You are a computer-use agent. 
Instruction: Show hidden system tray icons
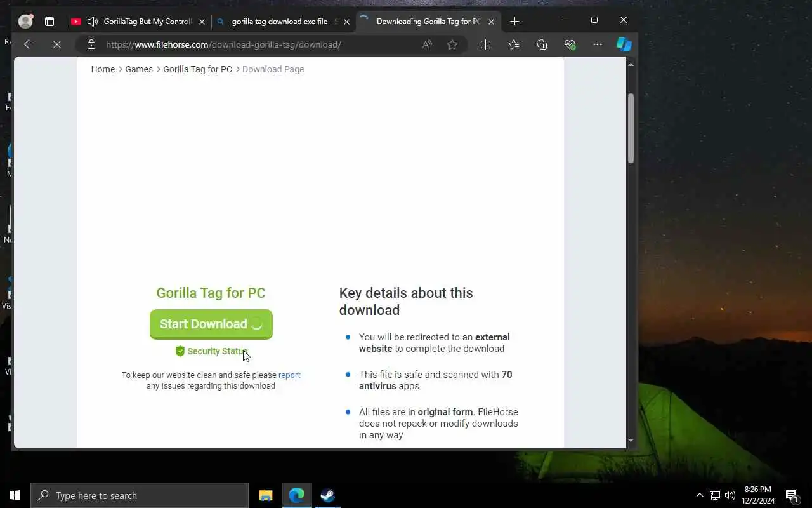coord(699,495)
